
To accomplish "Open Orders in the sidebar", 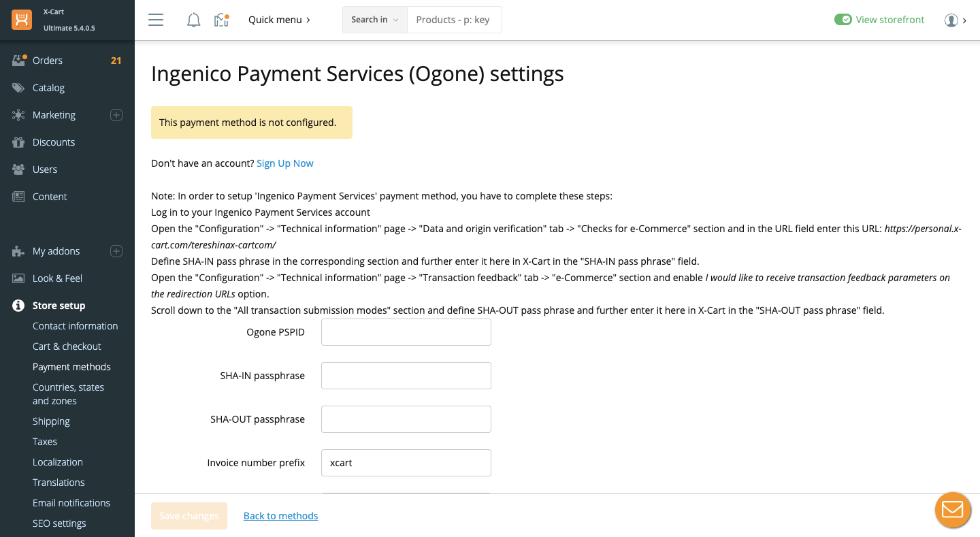I will point(48,61).
